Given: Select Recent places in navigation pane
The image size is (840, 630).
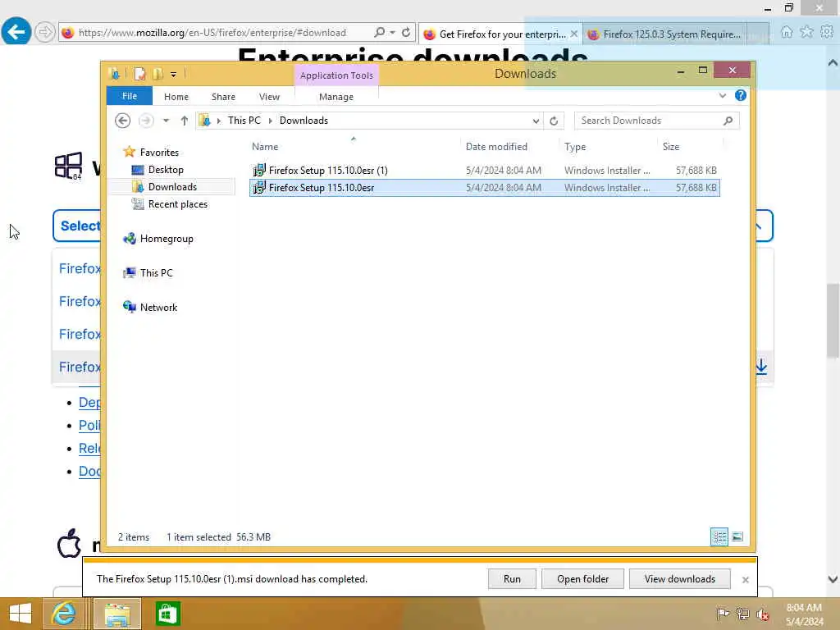Looking at the screenshot, I should (177, 204).
